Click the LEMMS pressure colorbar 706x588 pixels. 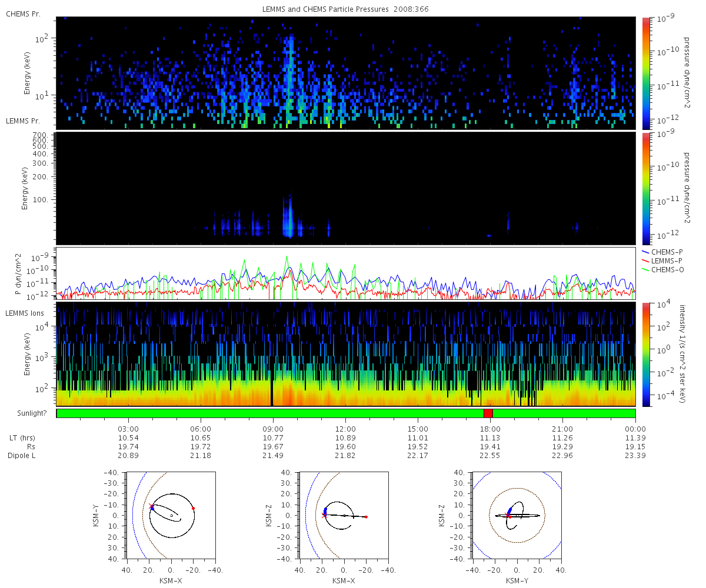tap(646, 189)
